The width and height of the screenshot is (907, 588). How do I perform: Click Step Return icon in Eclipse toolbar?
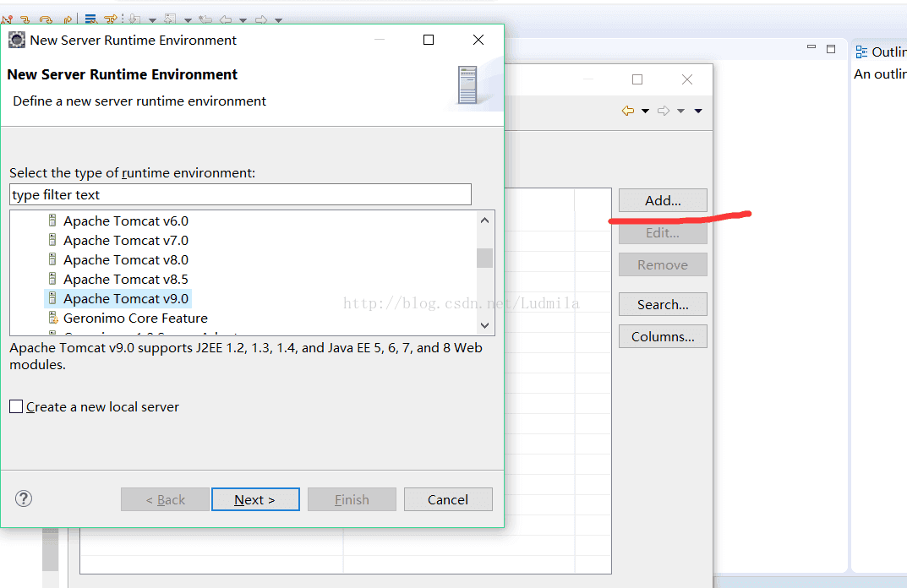(x=68, y=20)
